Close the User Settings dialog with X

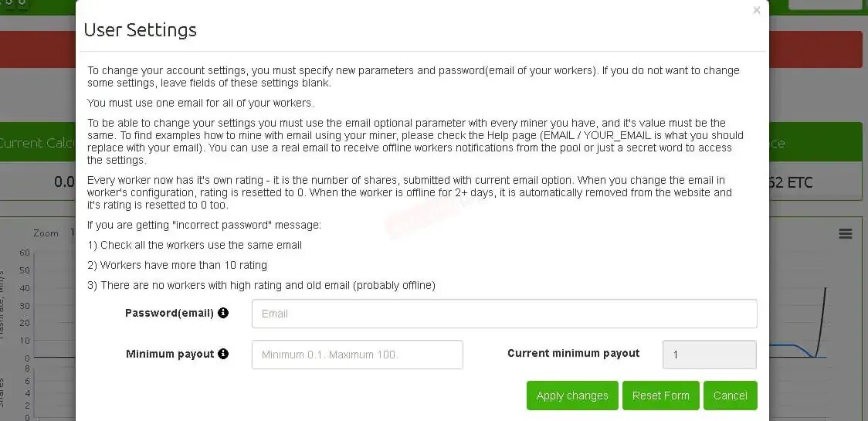(756, 10)
